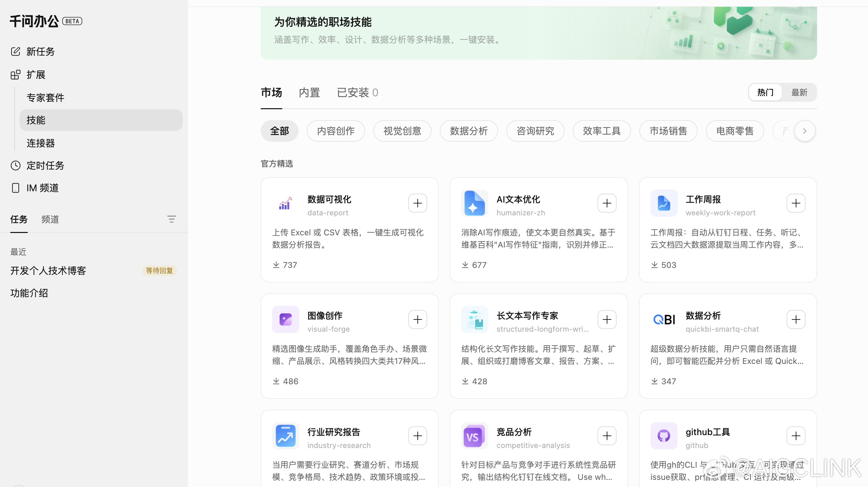This screenshot has height=487, width=868.
Task: Click competitive-analysis text
Action: click(533, 445)
